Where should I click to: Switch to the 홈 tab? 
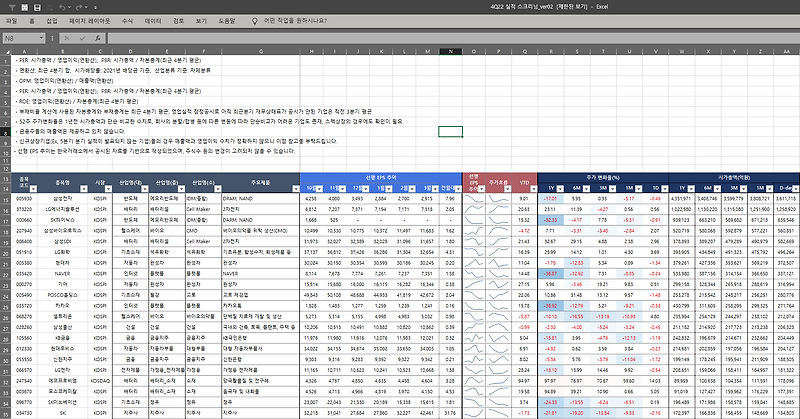click(x=32, y=21)
